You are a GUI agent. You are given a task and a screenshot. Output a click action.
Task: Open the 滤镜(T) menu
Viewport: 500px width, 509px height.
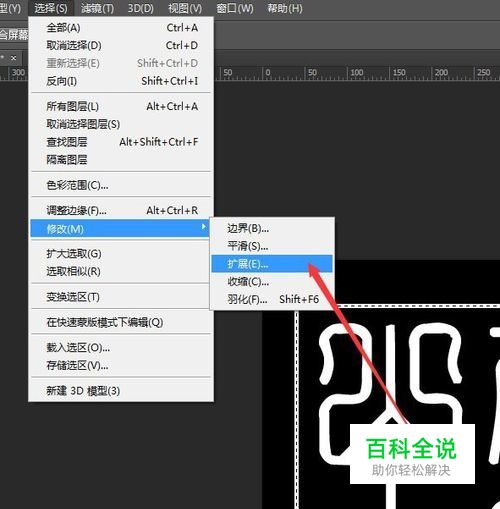click(97, 8)
